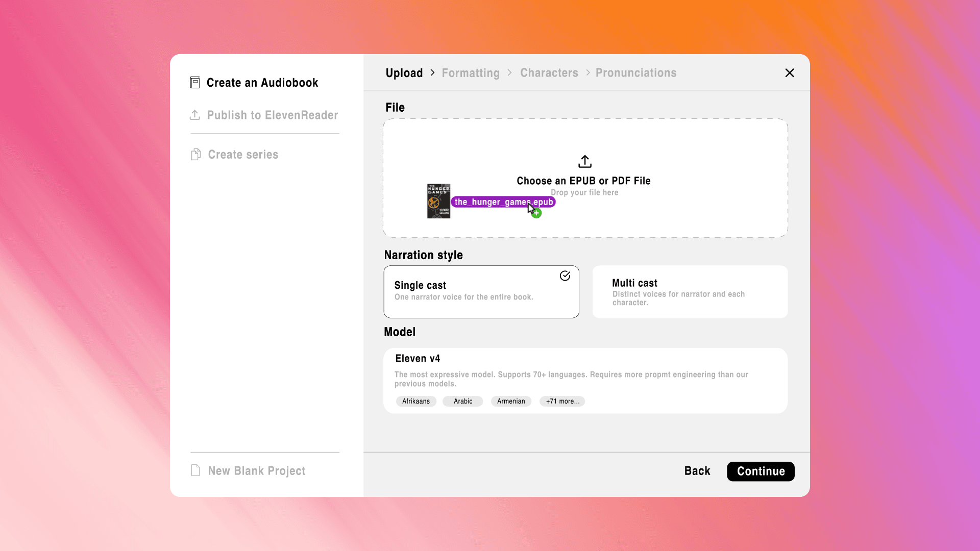This screenshot has width=980, height=551.
Task: Select the Single cast narration style
Action: coord(481,292)
